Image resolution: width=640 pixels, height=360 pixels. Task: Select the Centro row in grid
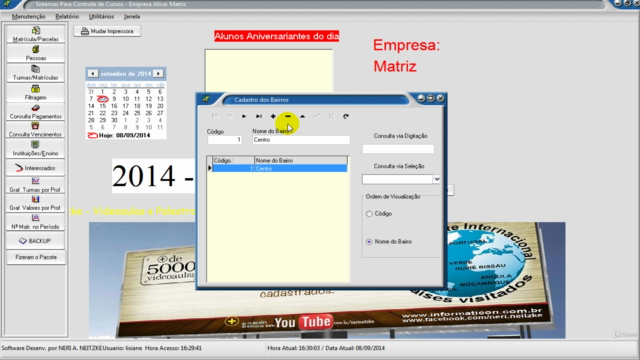pyautogui.click(x=280, y=168)
